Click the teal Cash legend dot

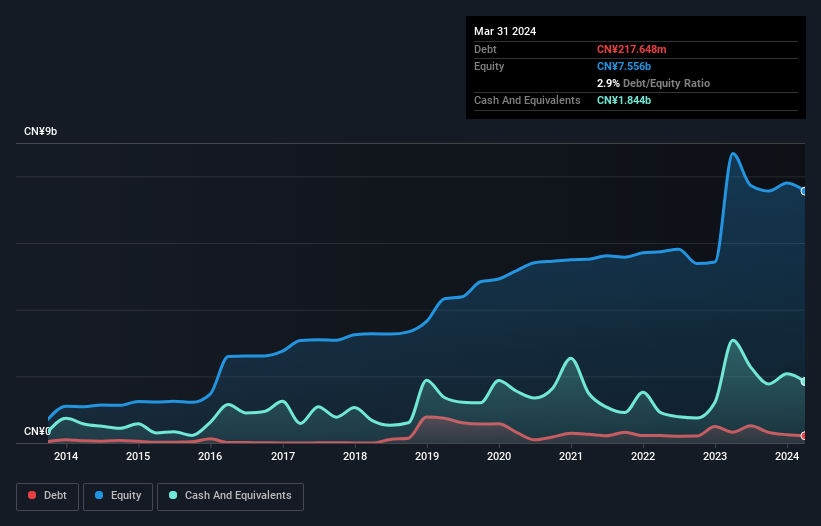(173, 495)
